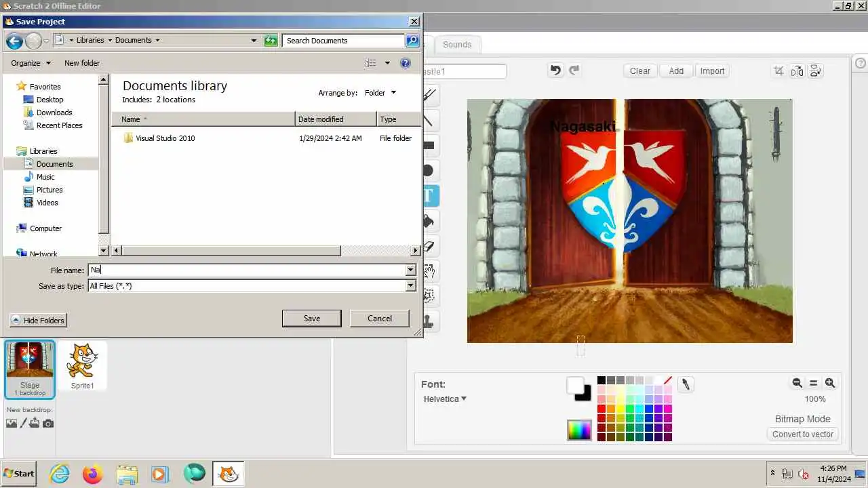This screenshot has width=868, height=488.
Task: Zoom out in the paint editor
Action: pos(797,383)
